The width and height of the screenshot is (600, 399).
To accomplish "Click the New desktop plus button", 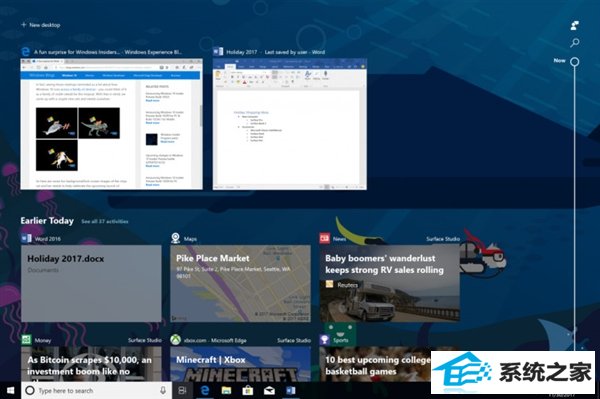I will click(x=41, y=25).
